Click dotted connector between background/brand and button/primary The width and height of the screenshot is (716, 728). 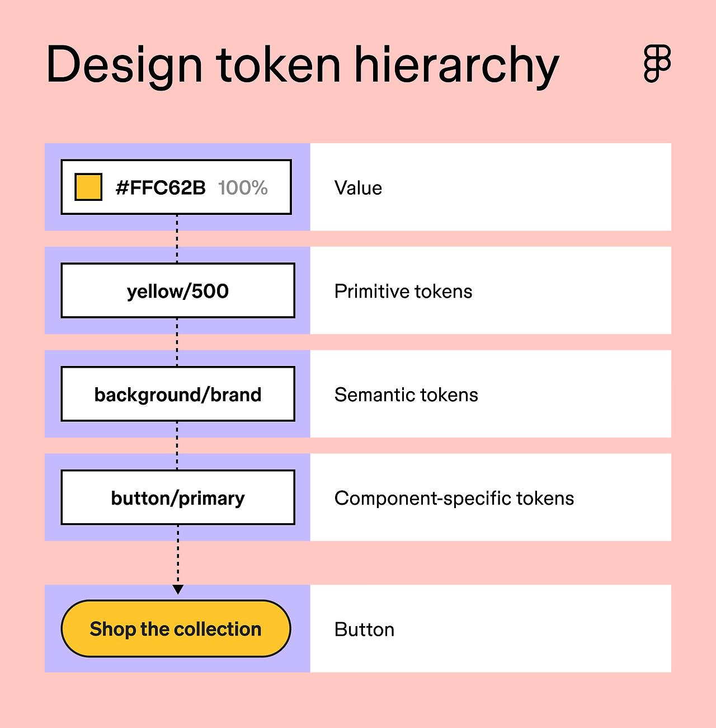177,446
